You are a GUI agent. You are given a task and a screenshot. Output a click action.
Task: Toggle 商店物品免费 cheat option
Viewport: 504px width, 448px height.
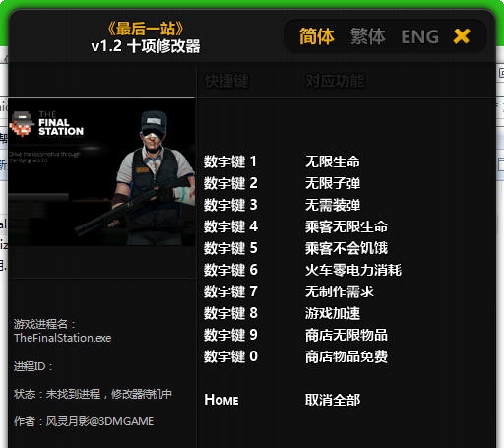(x=346, y=356)
